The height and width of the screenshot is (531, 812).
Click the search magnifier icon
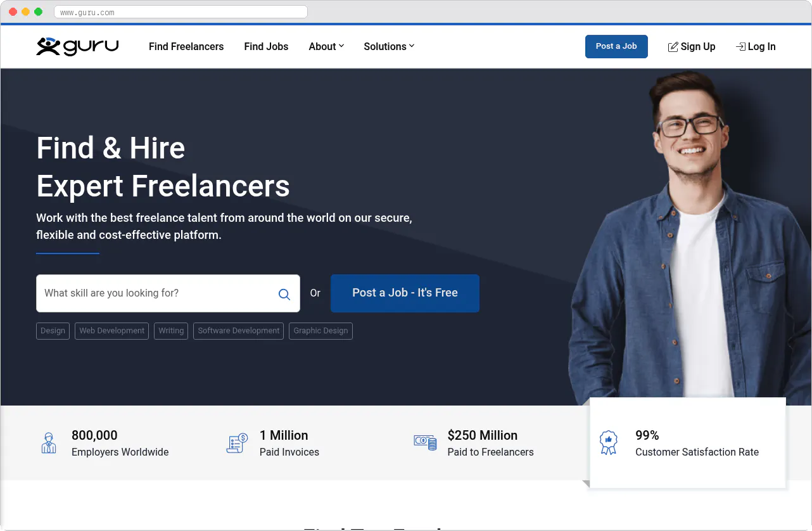284,294
